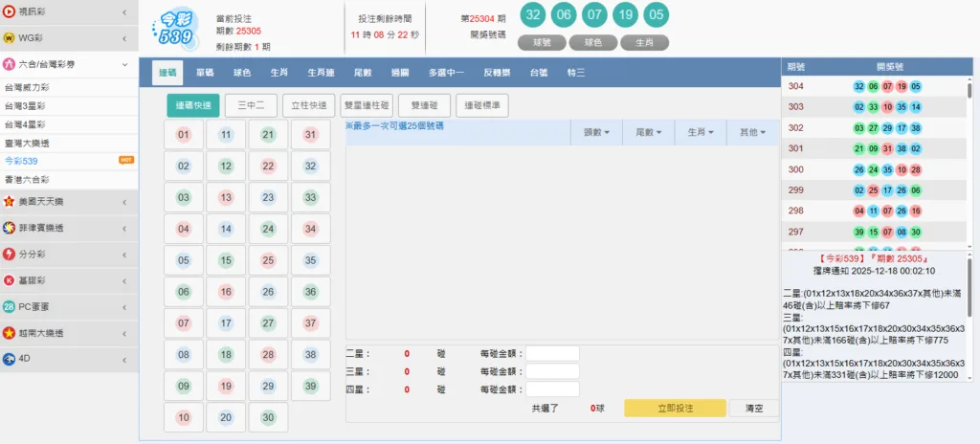Click the 越南大樂透 sidebar icon
The height and width of the screenshot is (444, 980).
10,333
